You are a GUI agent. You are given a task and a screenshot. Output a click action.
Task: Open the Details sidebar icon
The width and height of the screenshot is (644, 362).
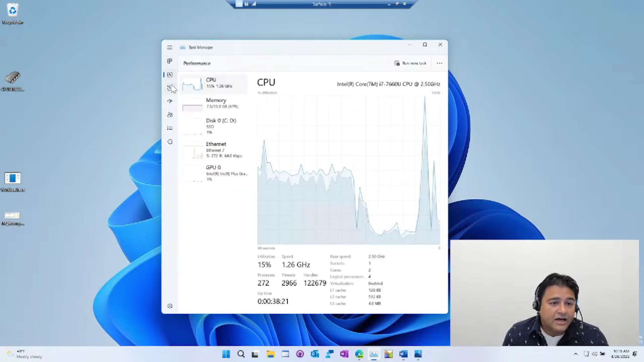(x=170, y=128)
